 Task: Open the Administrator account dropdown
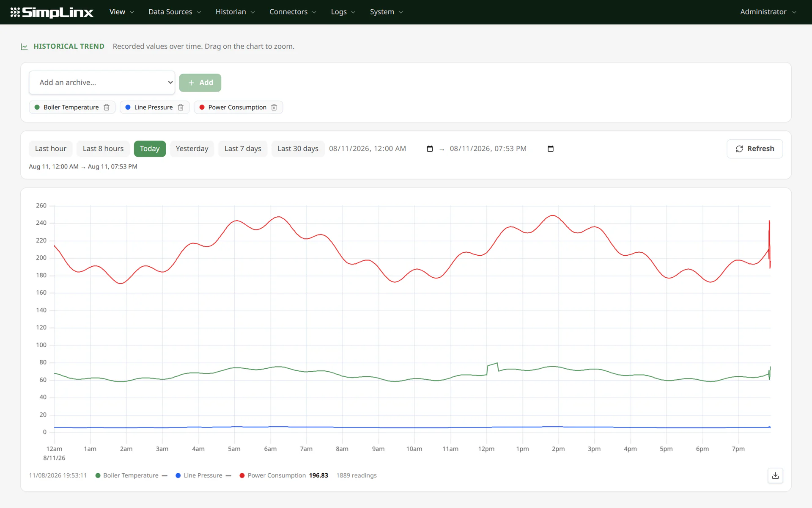[768, 12]
